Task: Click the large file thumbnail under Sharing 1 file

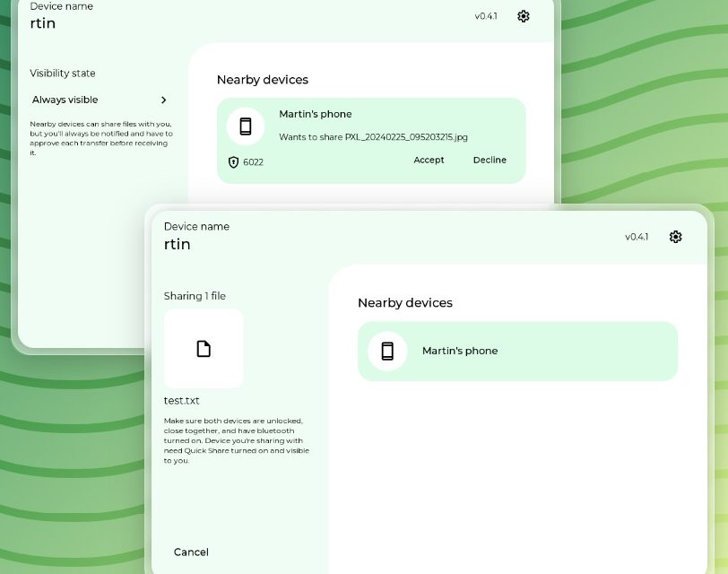Action: pos(203,347)
